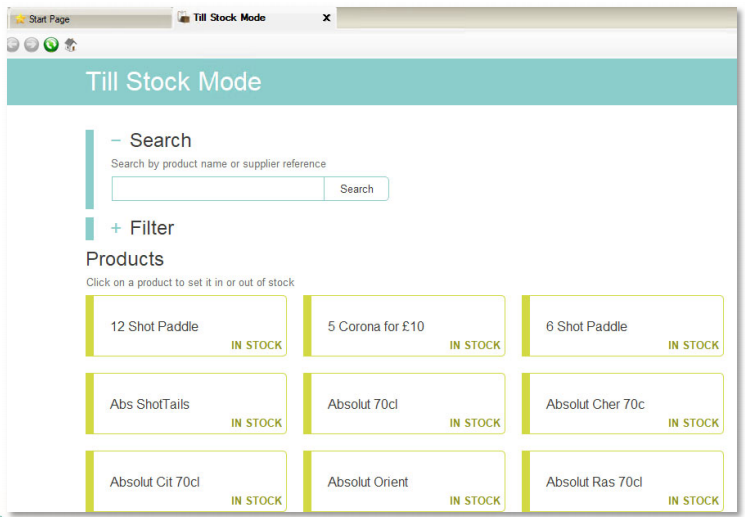Screen dimensions: 745x517
Task: Click the star icon on Start Page tab
Action: coord(20,19)
